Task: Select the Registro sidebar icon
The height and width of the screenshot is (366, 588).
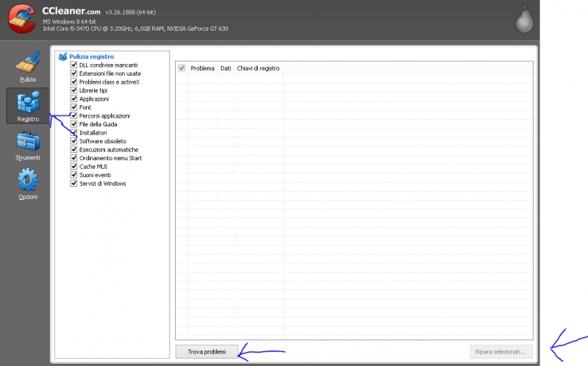Action: click(28, 106)
